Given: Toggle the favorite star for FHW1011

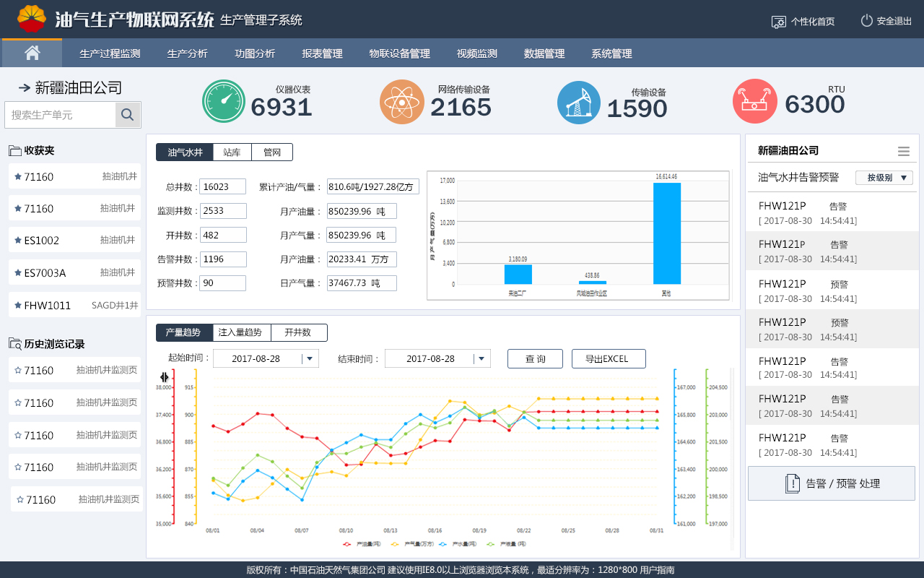Looking at the screenshot, I should [18, 305].
